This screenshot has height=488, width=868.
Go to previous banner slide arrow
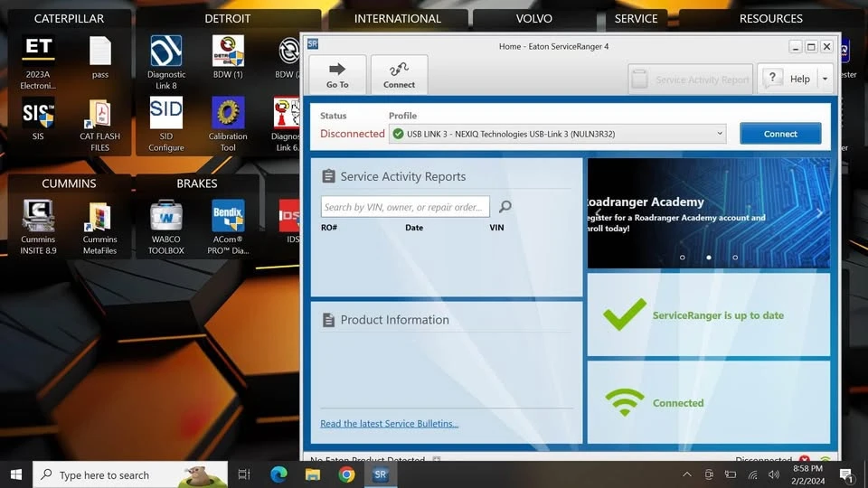598,213
